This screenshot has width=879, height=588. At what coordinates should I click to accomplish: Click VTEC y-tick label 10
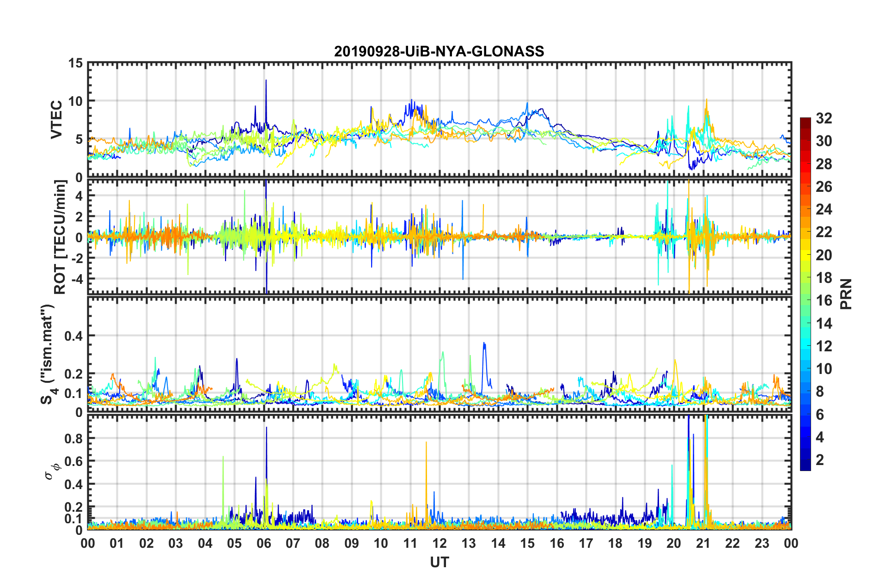(75, 101)
